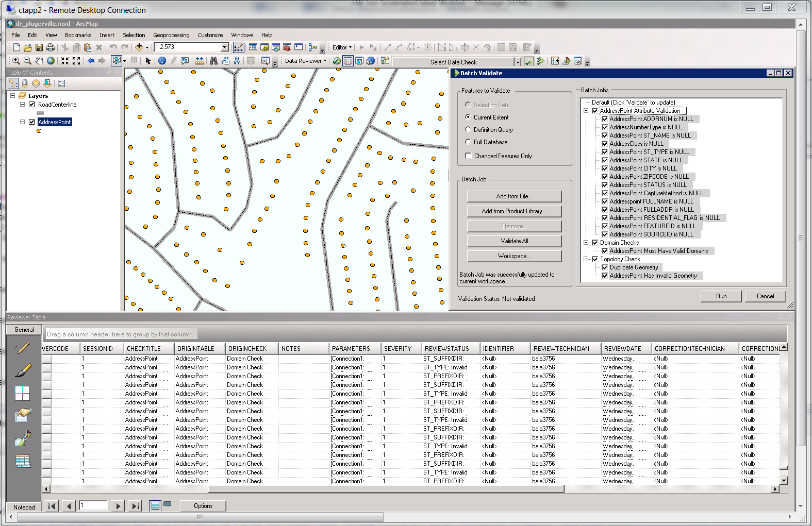
Task: Click the Run button in Batch Validate
Action: 721,296
